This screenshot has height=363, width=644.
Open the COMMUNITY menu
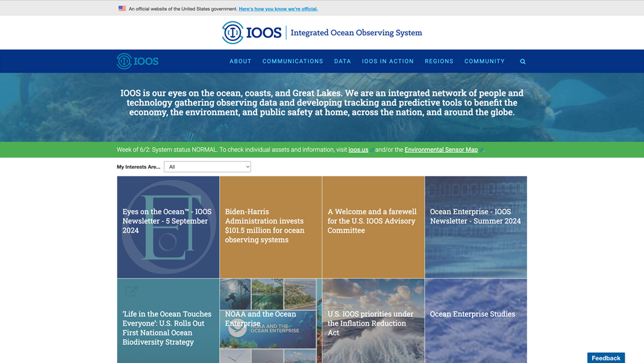485,61
